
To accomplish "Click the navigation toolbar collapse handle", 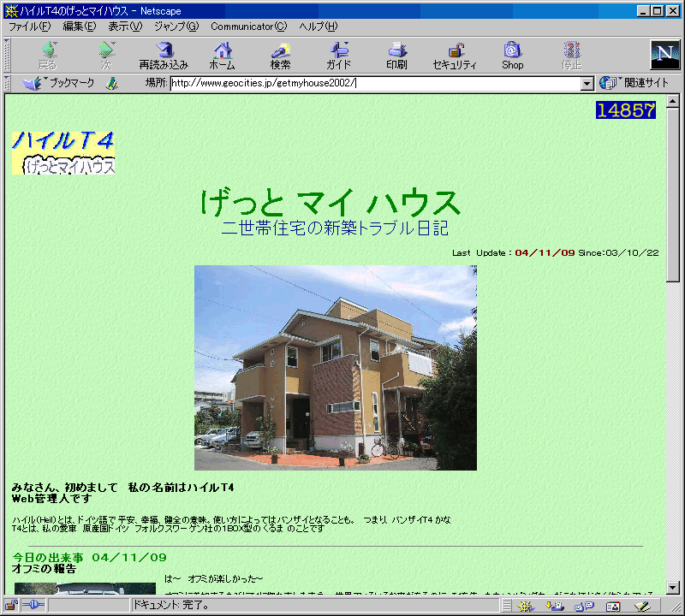I will click(x=7, y=56).
